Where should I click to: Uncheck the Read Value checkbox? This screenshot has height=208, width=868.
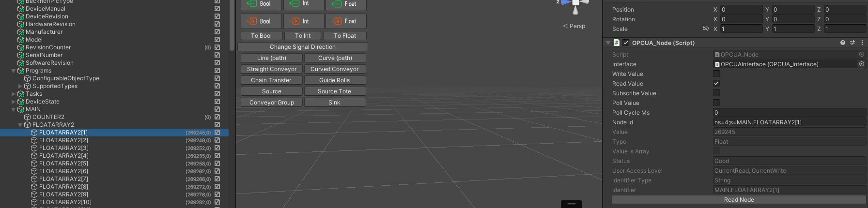tap(716, 84)
